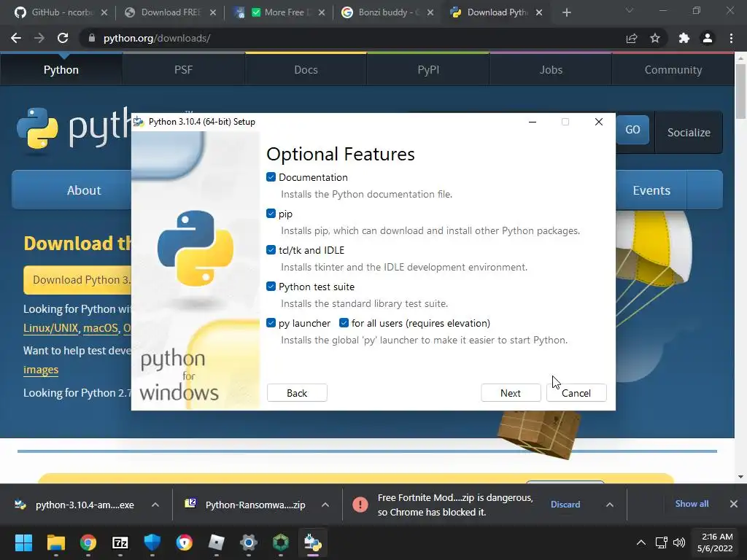This screenshot has height=560, width=747.
Task: Close the Bonzi buddy tab
Action: click(x=430, y=12)
